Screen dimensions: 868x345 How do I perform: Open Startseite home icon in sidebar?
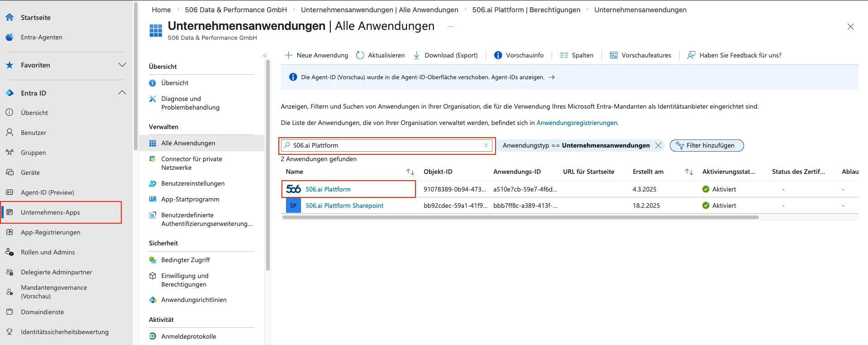coord(10,17)
